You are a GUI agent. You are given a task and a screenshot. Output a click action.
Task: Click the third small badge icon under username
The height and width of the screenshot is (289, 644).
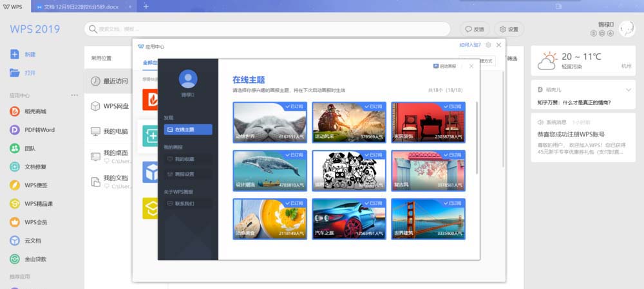pyautogui.click(x=611, y=33)
